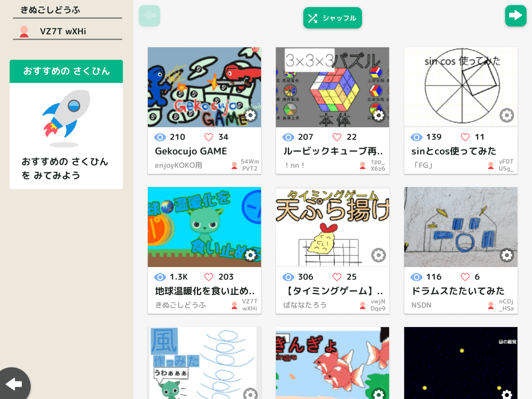The width and height of the screenshot is (532, 399).
Task: Click gear icon on drum drawing thumbnail
Action: [507, 255]
